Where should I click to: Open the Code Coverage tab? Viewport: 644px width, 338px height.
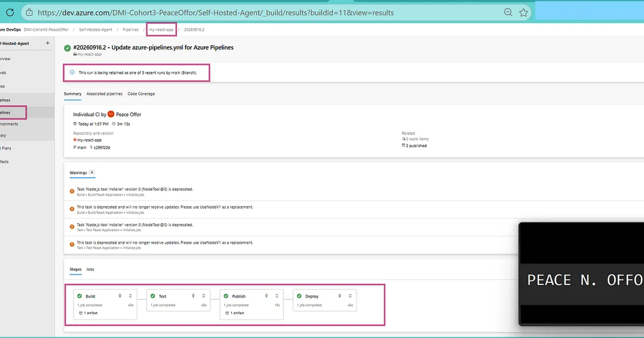pos(141,94)
